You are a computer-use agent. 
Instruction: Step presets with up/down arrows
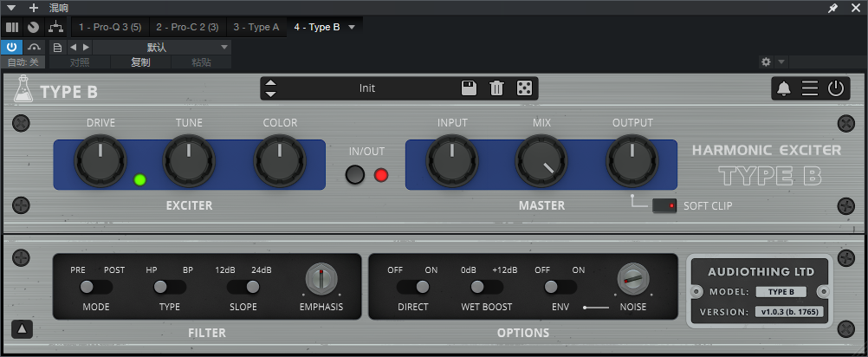pos(270,88)
